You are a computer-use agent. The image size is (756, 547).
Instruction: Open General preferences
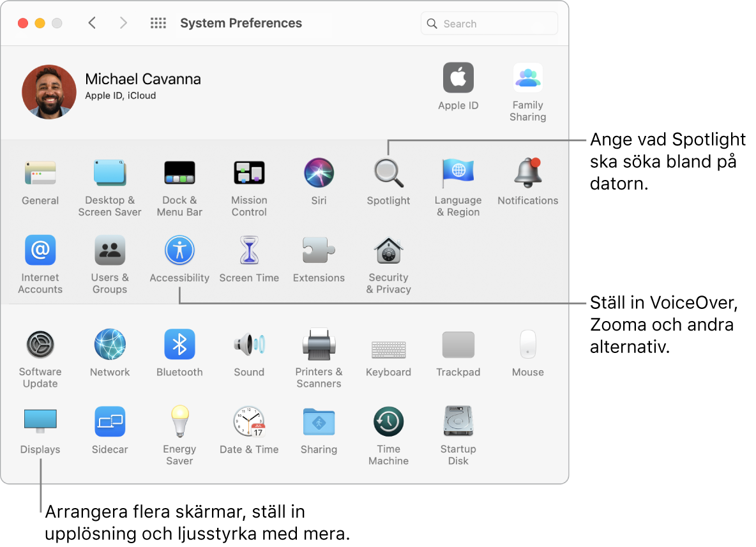[x=40, y=174]
